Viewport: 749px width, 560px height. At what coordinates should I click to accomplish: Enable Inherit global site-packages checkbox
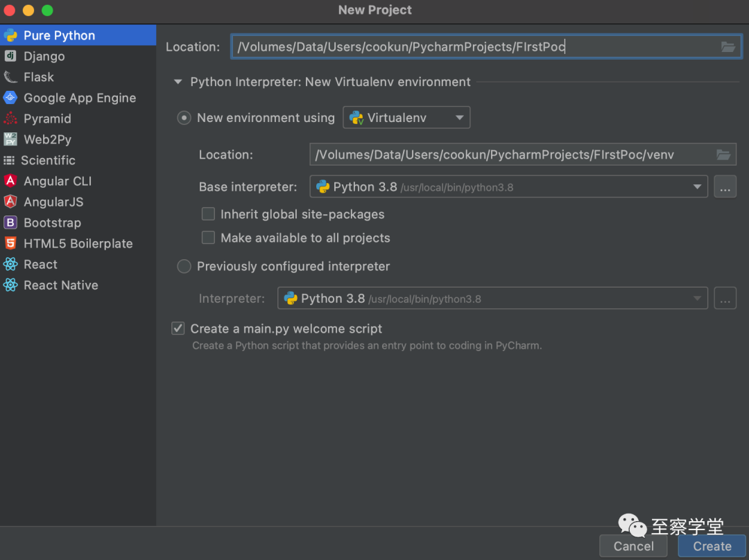pyautogui.click(x=208, y=214)
